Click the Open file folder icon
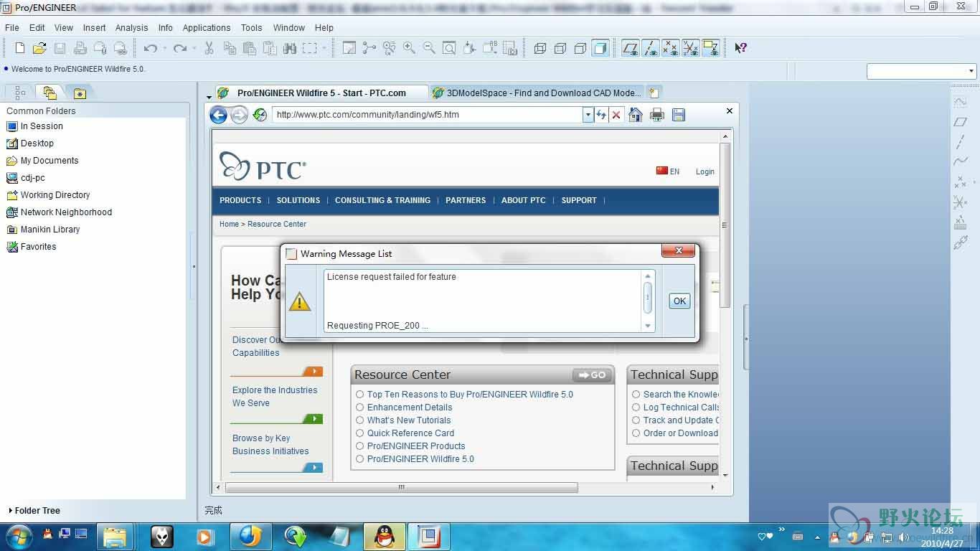980x551 pixels. (39, 48)
